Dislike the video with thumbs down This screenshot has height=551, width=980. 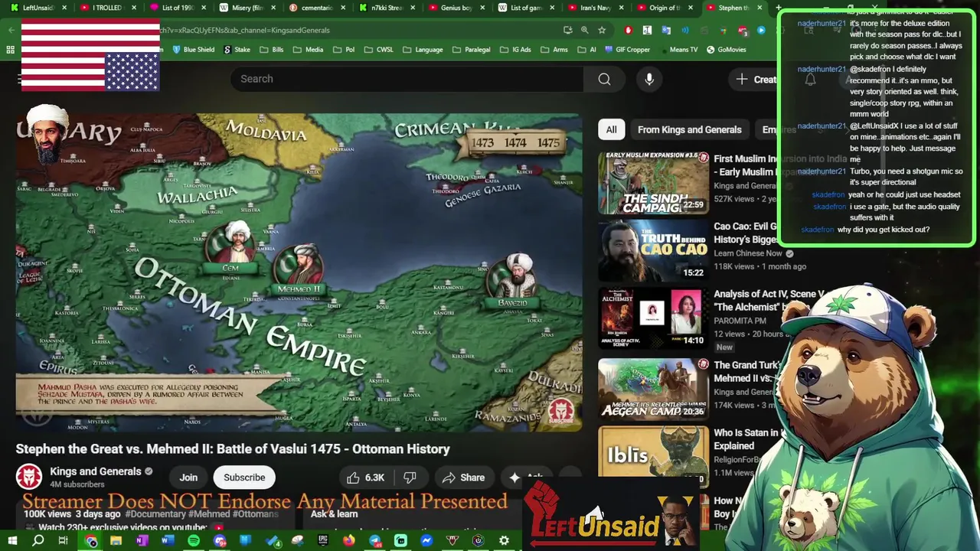[x=410, y=478]
